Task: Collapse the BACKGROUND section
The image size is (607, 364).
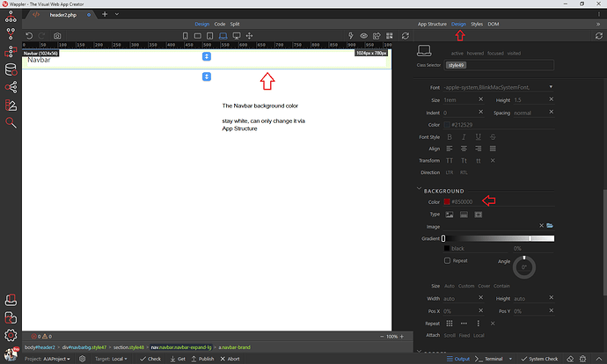Action: coord(419,188)
